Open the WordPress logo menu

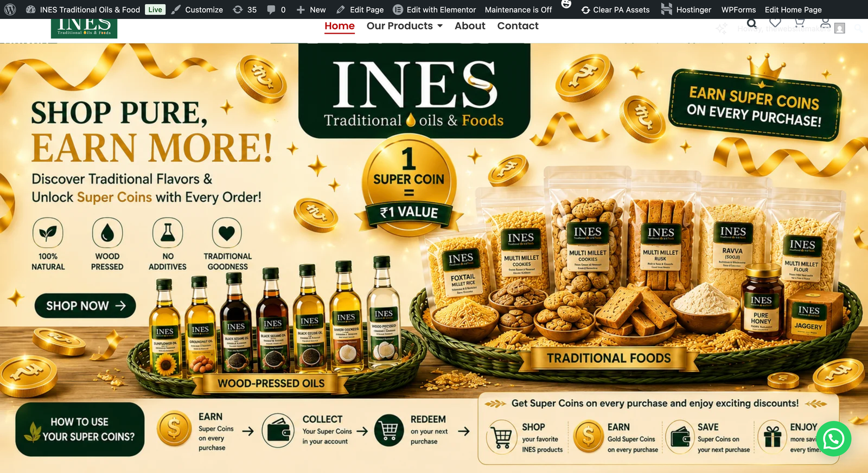coord(10,9)
